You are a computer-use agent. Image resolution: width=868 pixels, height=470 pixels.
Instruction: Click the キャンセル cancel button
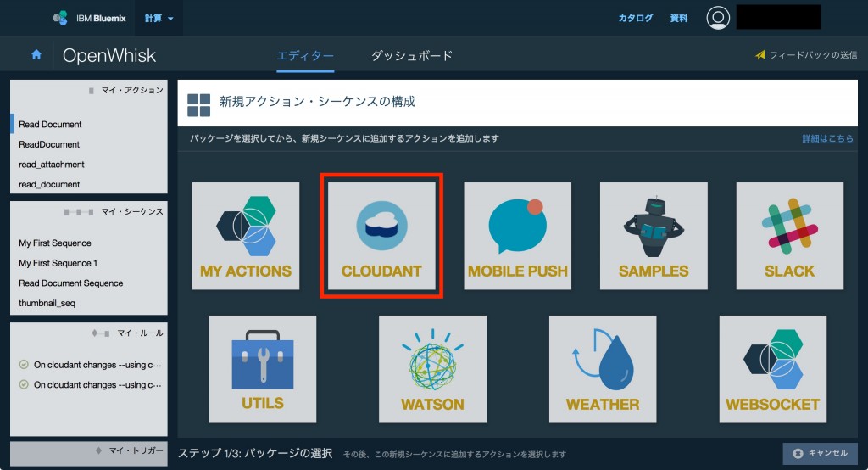821,453
